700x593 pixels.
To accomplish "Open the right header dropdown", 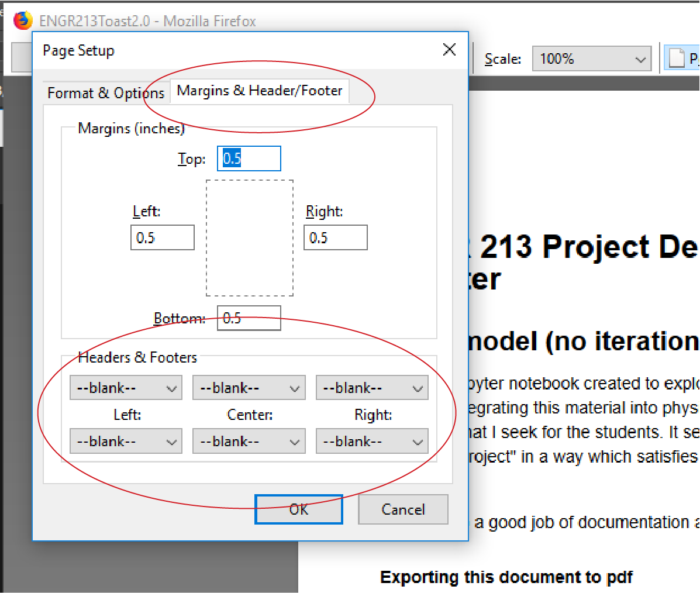I will [372, 388].
